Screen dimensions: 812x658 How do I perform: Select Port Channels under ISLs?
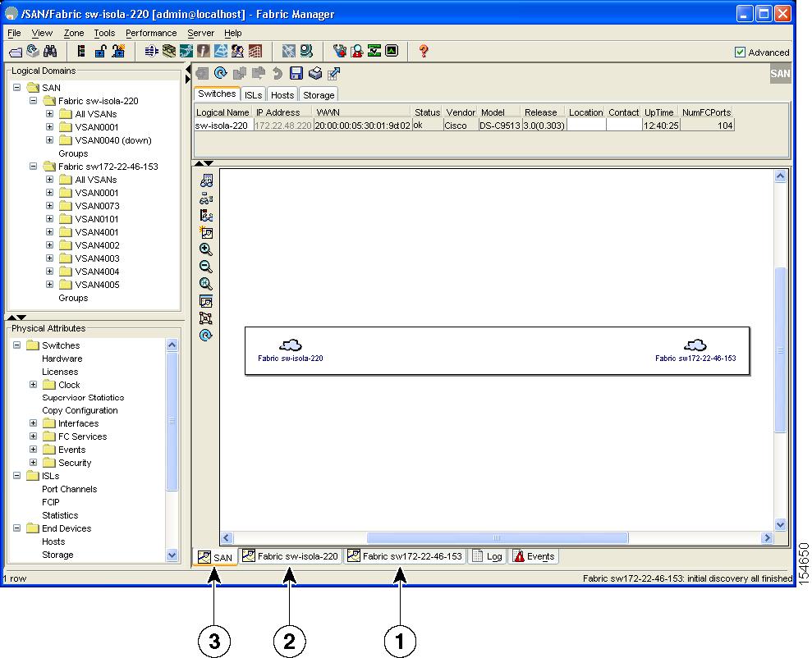click(x=70, y=489)
